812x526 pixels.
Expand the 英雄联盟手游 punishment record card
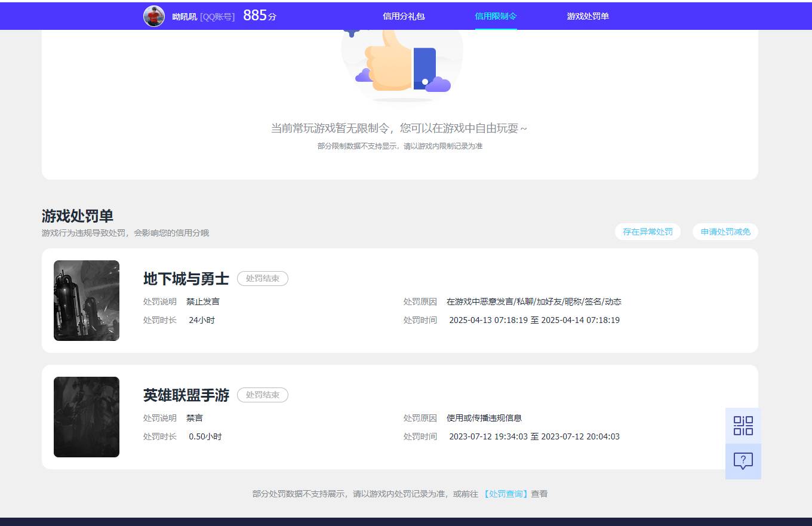399,417
